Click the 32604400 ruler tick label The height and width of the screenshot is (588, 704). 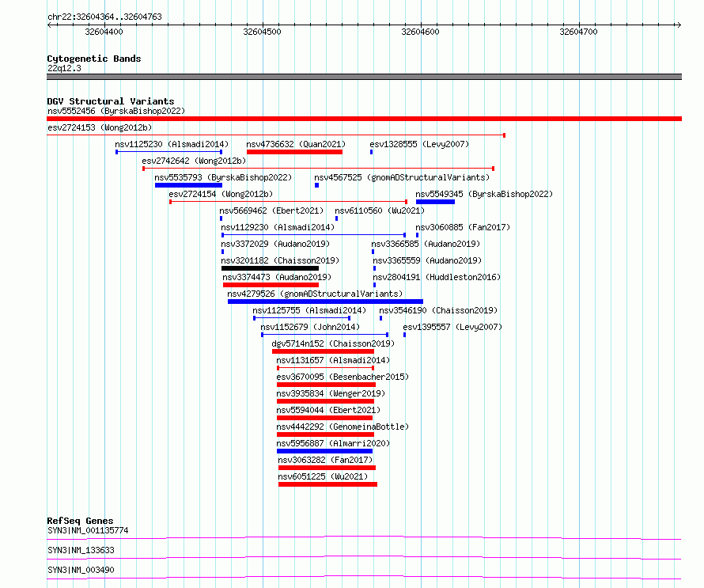(x=104, y=32)
